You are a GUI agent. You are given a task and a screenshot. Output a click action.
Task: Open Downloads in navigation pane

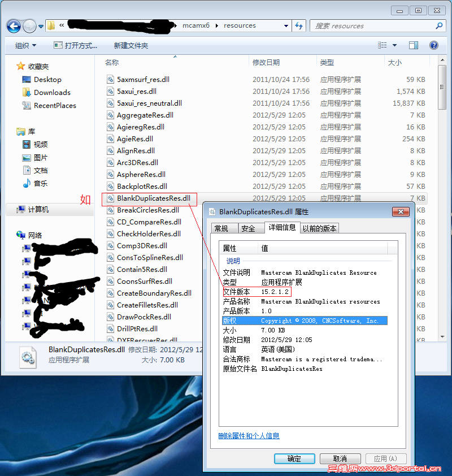[52, 93]
